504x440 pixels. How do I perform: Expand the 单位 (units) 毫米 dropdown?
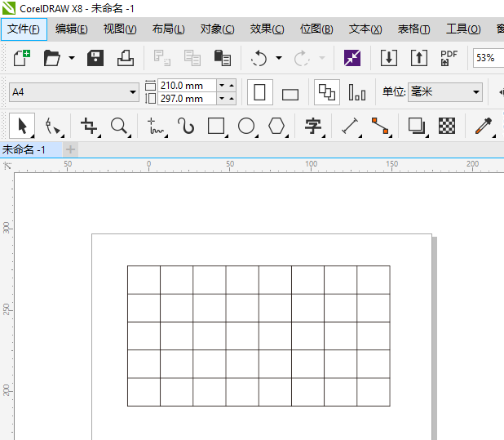pos(476,92)
